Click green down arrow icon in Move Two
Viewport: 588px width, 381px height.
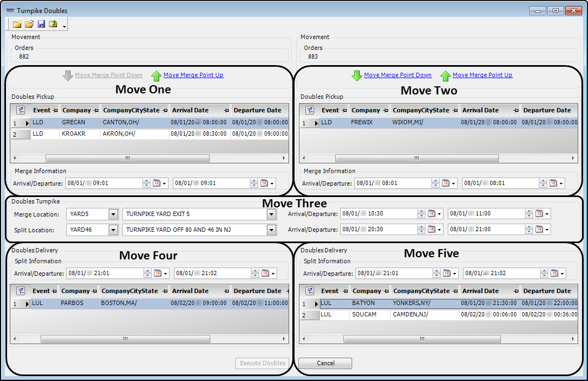point(357,75)
